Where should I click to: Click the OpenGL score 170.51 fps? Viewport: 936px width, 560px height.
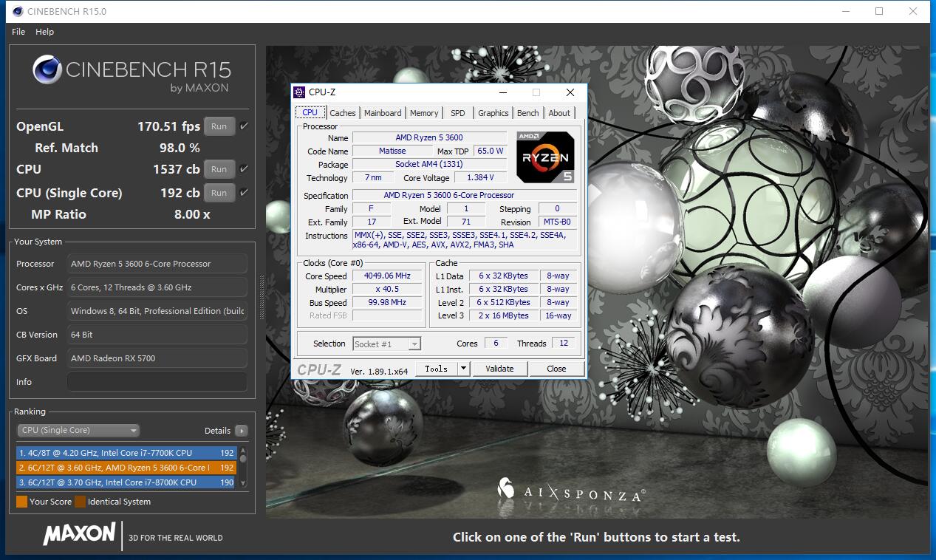[x=168, y=126]
